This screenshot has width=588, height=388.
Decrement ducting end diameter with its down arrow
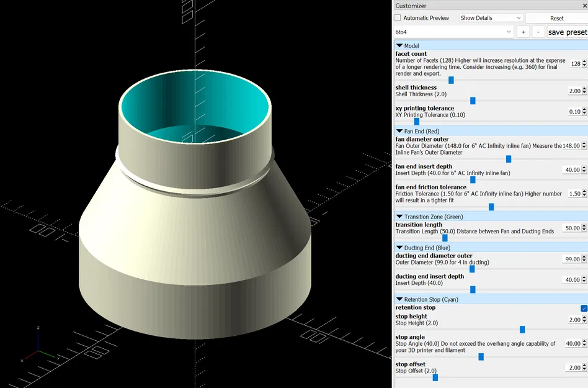[585, 261]
